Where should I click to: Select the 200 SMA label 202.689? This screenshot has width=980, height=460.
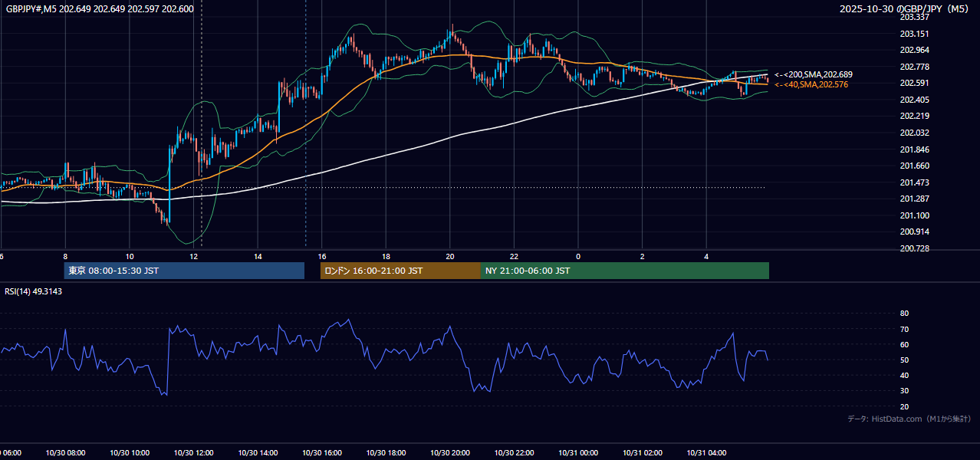click(x=813, y=74)
